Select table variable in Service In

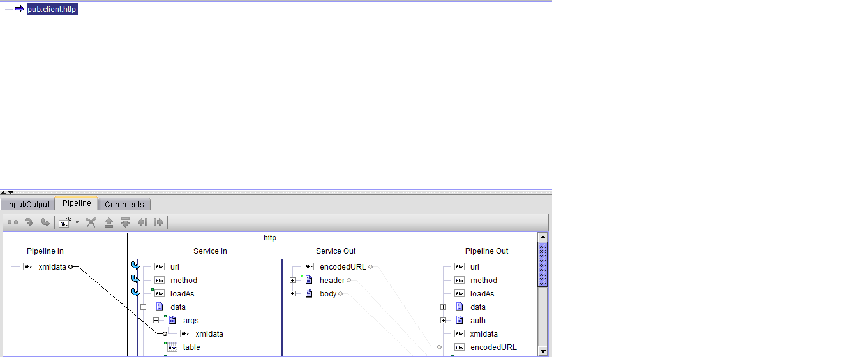[x=191, y=347]
